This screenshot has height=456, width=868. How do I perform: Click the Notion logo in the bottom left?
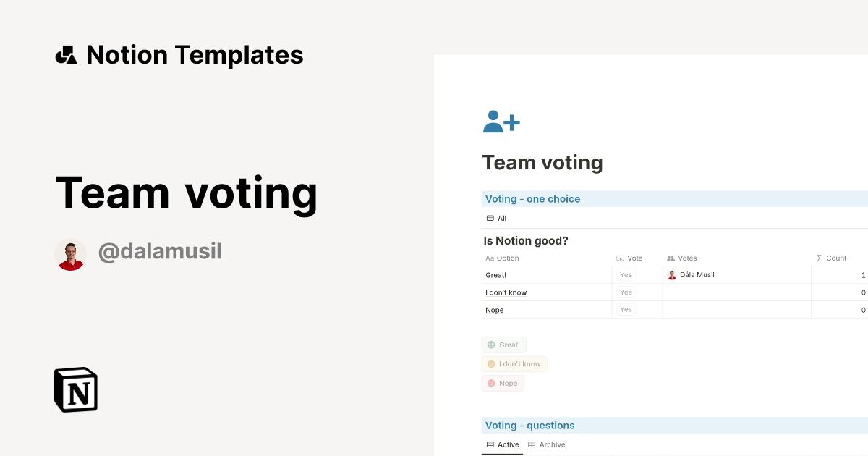pos(76,389)
